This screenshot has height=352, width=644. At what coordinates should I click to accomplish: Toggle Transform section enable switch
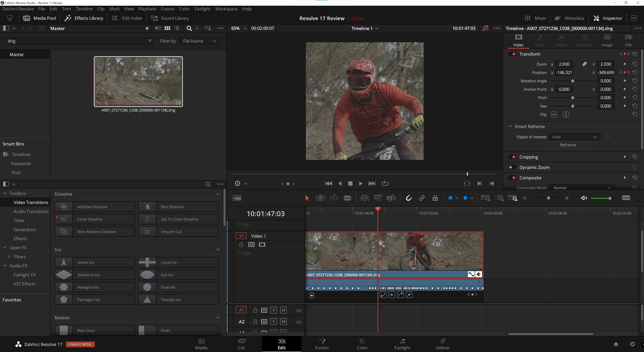pos(512,54)
